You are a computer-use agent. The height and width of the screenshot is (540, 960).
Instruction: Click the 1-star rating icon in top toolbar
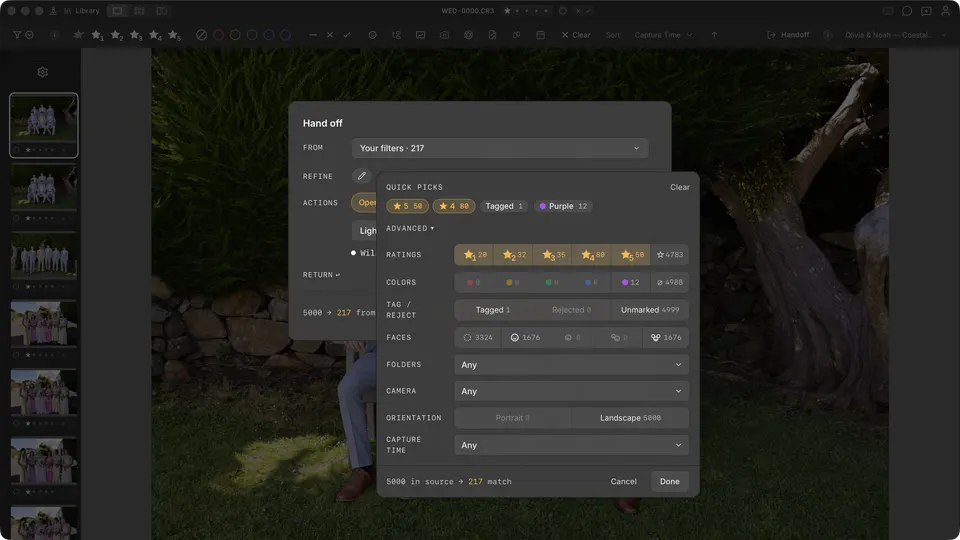pos(97,35)
